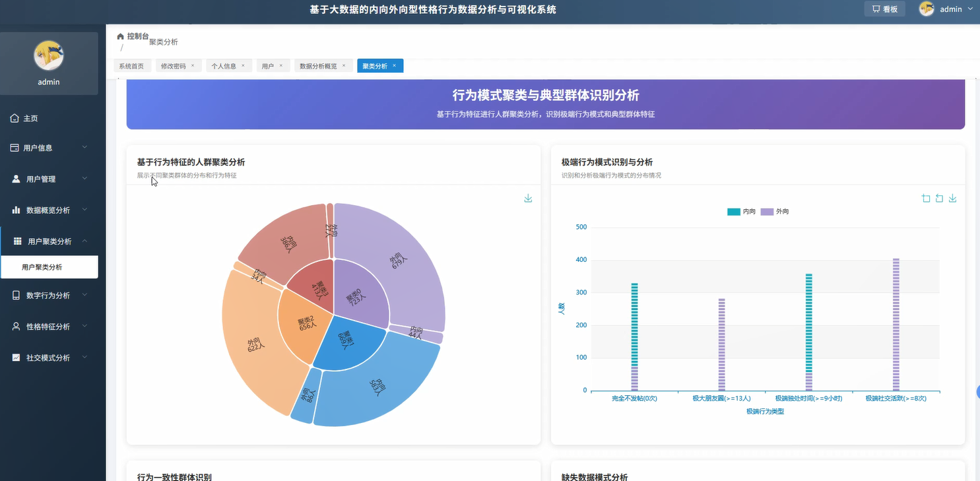Click the purple bar above 极大朋友圈(>=13人)
The image size is (980, 481).
[721, 344]
